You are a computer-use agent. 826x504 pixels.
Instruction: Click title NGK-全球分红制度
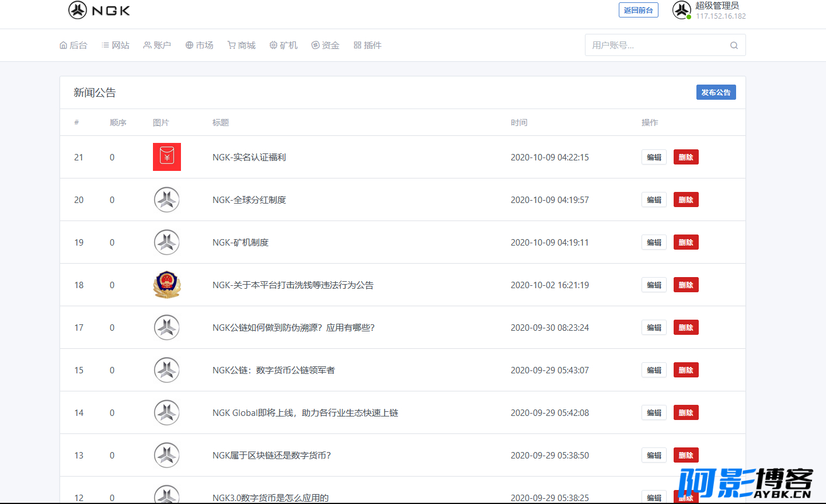click(249, 199)
